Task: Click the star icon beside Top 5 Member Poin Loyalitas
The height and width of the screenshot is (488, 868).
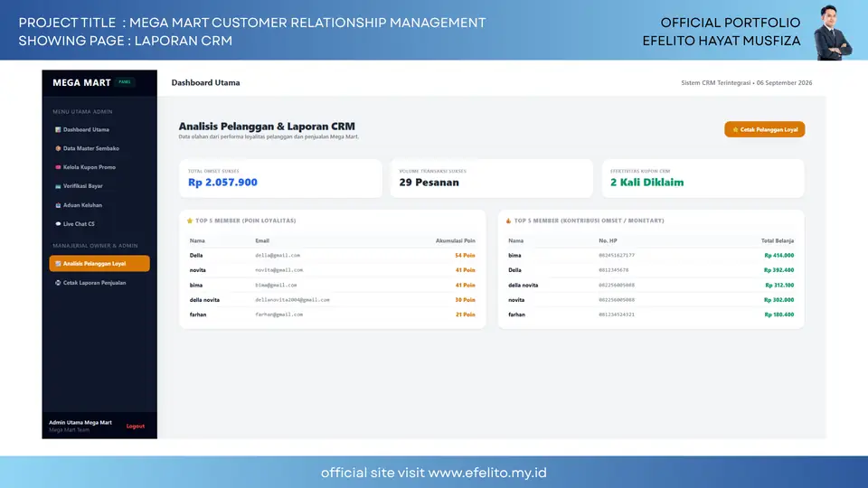Action: [190, 221]
